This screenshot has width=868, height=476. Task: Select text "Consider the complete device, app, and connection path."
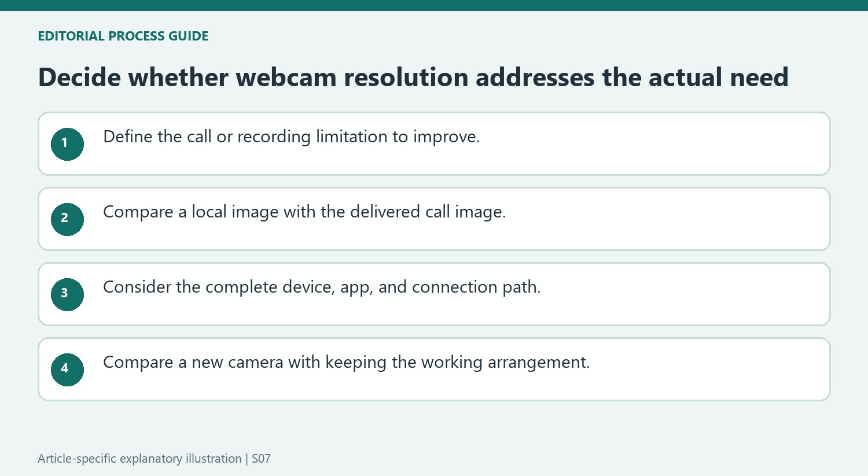tap(322, 287)
